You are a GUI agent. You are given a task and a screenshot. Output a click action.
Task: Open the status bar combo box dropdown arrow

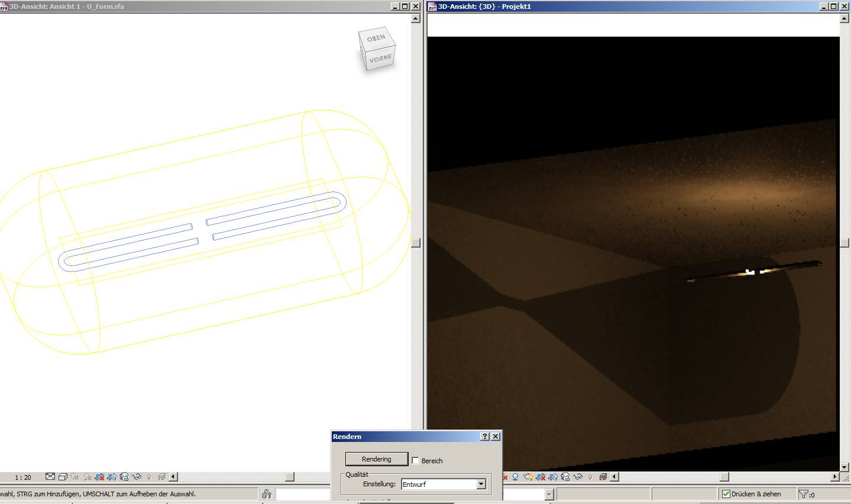[549, 494]
